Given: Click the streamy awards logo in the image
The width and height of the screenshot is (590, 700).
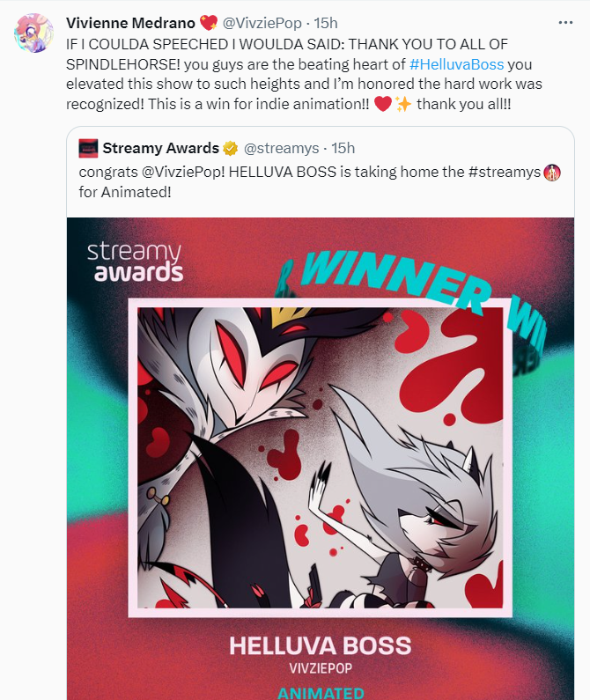Looking at the screenshot, I should pyautogui.click(x=135, y=262).
